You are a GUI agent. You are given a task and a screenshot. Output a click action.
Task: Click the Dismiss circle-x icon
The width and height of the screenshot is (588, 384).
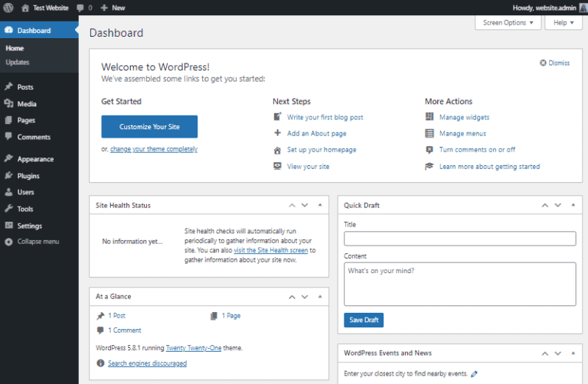543,63
